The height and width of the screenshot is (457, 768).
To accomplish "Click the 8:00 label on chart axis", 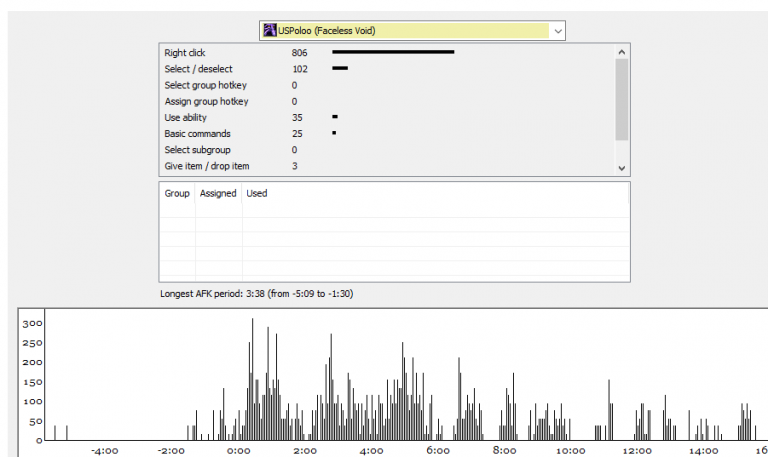I will tap(504, 451).
